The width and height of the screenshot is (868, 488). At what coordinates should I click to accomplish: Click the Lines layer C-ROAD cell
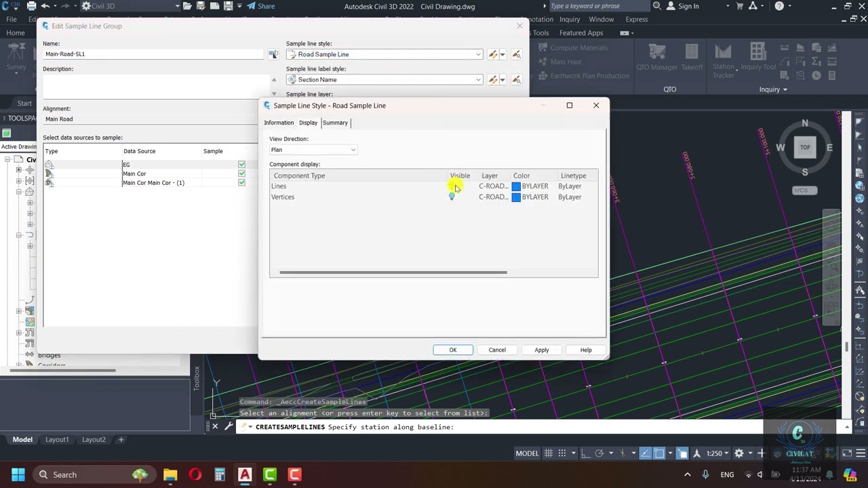(493, 186)
